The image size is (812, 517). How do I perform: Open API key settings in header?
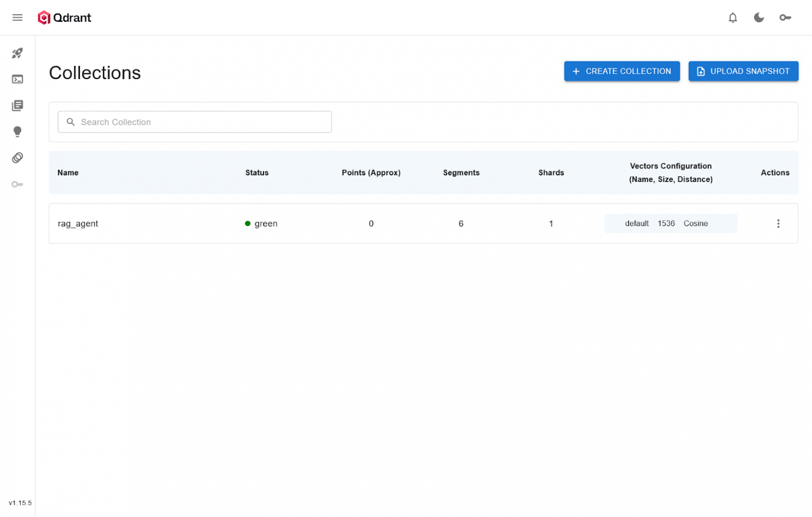point(785,18)
